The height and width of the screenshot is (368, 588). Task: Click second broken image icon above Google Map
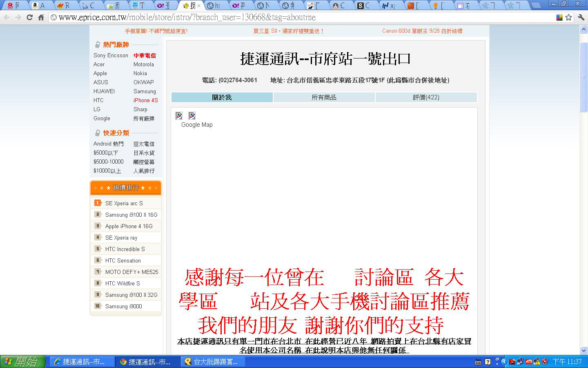[192, 116]
